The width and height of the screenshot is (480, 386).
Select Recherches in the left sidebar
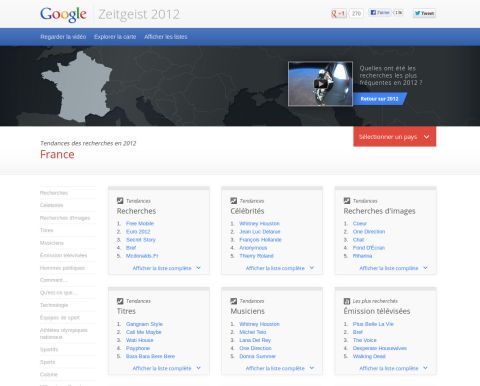coord(54,193)
